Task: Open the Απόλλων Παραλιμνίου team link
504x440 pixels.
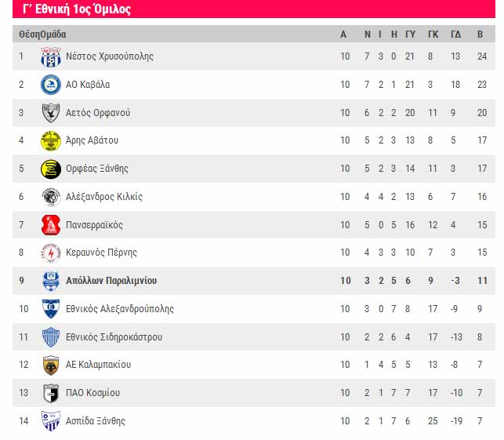Action: [x=111, y=281]
